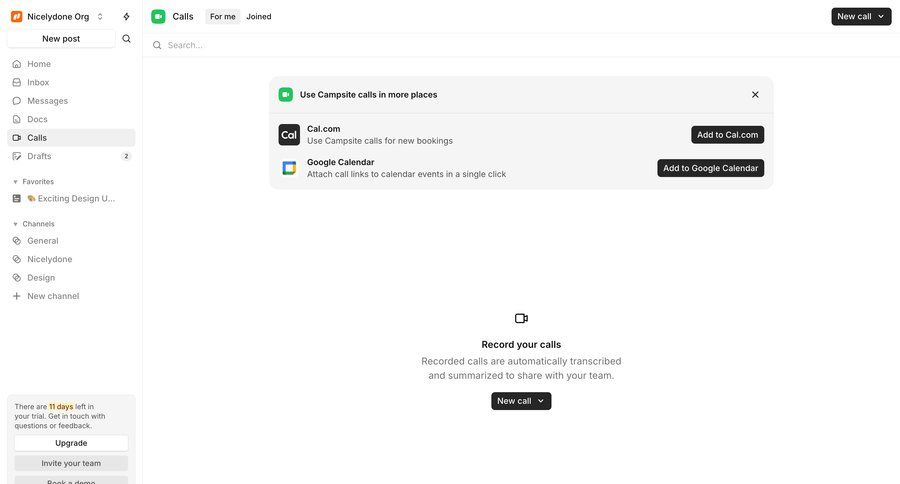Click the green Calls camera icon in header
The height and width of the screenshot is (484, 900).
(158, 17)
